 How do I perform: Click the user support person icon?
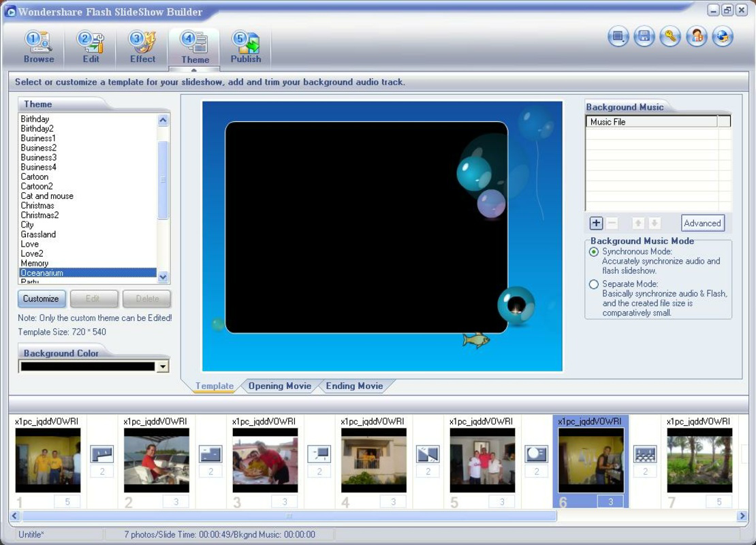[697, 37]
